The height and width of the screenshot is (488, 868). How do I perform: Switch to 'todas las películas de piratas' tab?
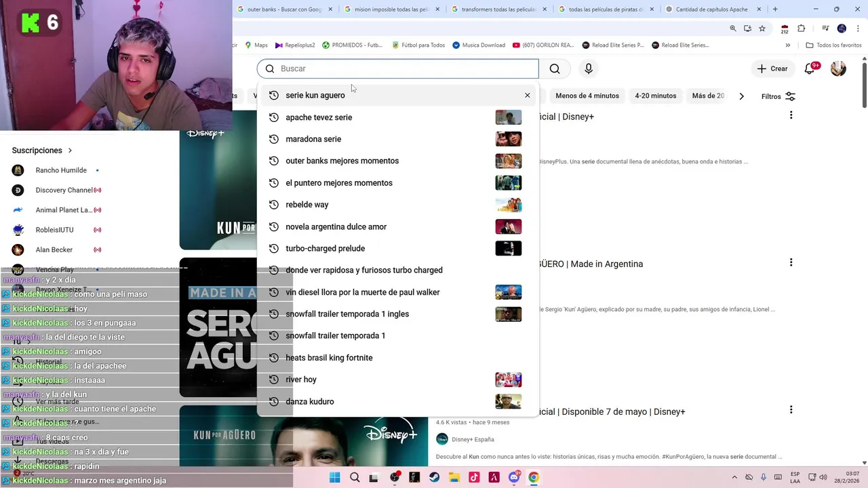606,9
